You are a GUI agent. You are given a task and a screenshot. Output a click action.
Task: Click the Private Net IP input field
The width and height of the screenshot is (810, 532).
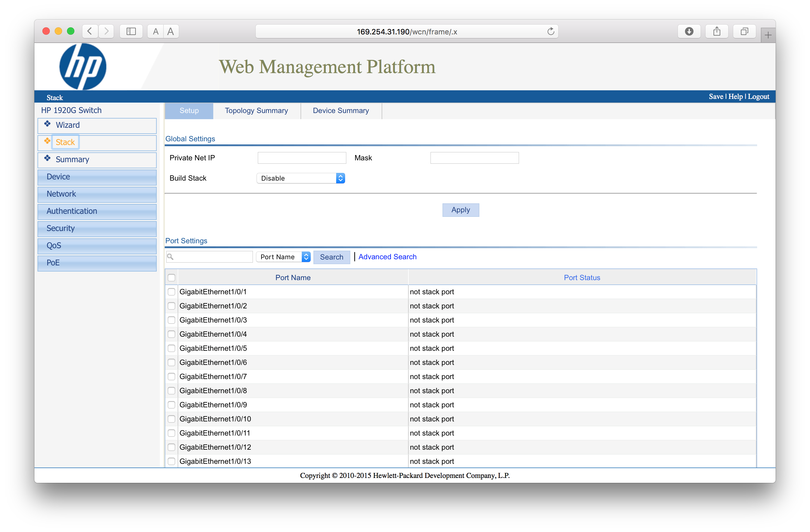[302, 158]
